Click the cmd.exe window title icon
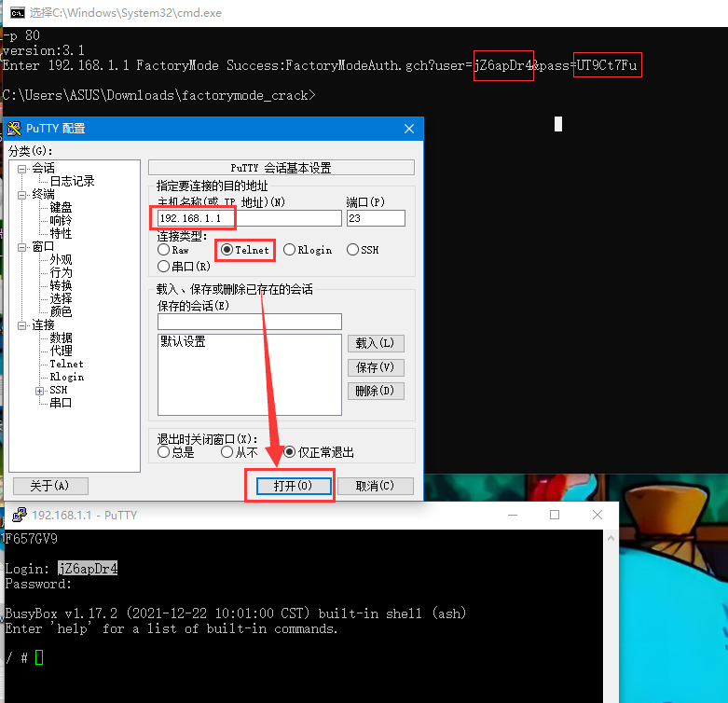Viewport: 728px width, 703px height. pyautogui.click(x=15, y=12)
